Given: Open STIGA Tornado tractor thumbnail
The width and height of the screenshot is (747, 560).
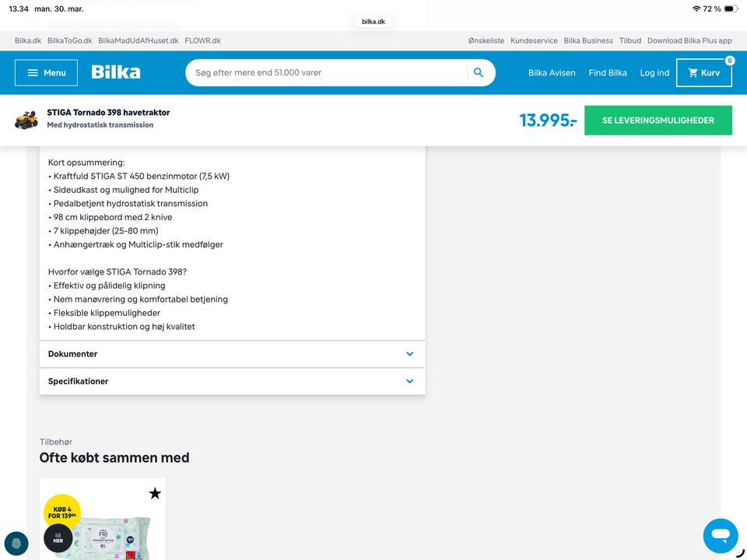Looking at the screenshot, I should pyautogui.click(x=26, y=120).
